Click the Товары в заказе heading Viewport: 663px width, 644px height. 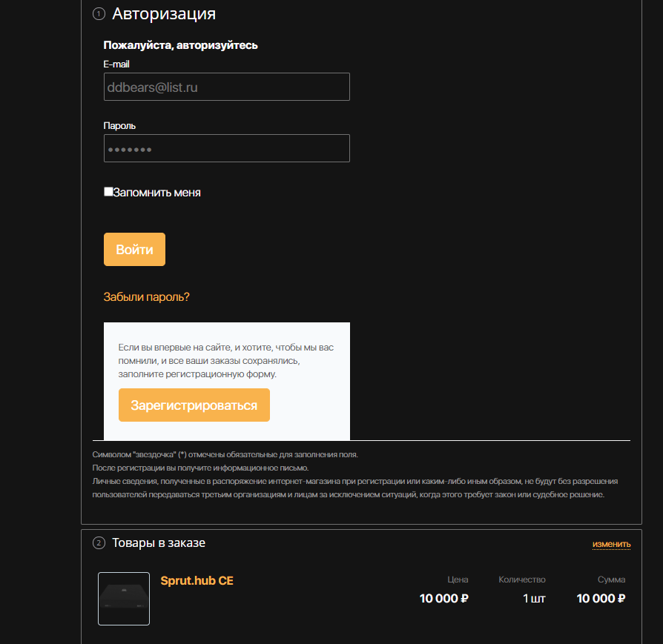click(159, 543)
